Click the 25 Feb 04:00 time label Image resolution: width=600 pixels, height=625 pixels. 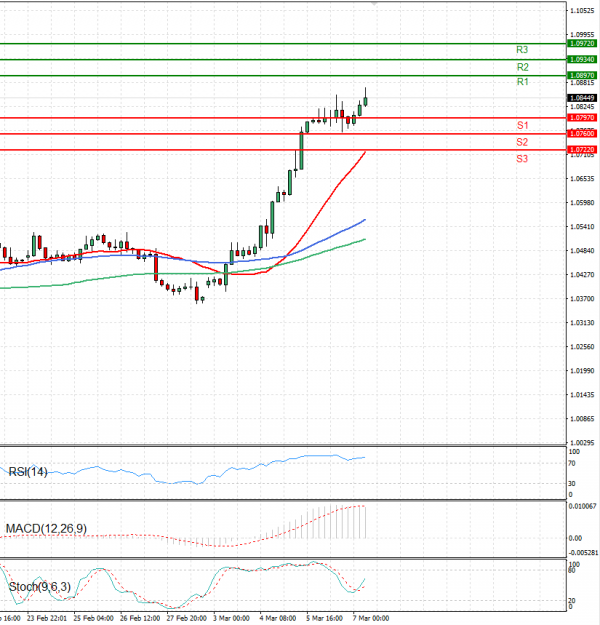coord(93,618)
